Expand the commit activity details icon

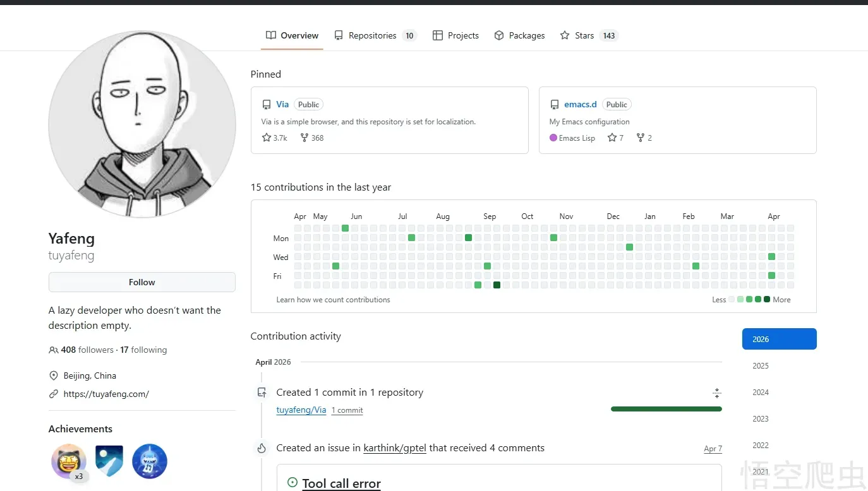pyautogui.click(x=716, y=393)
